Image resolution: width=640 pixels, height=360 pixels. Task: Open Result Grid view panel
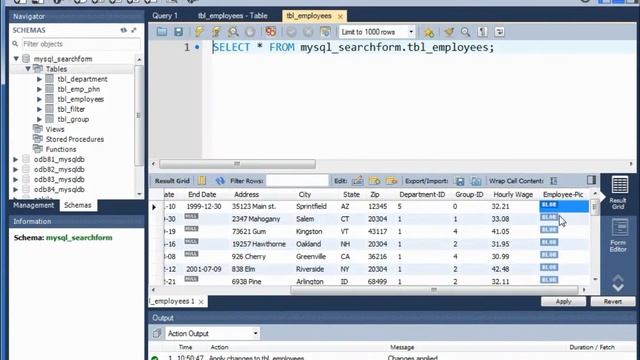tap(619, 193)
